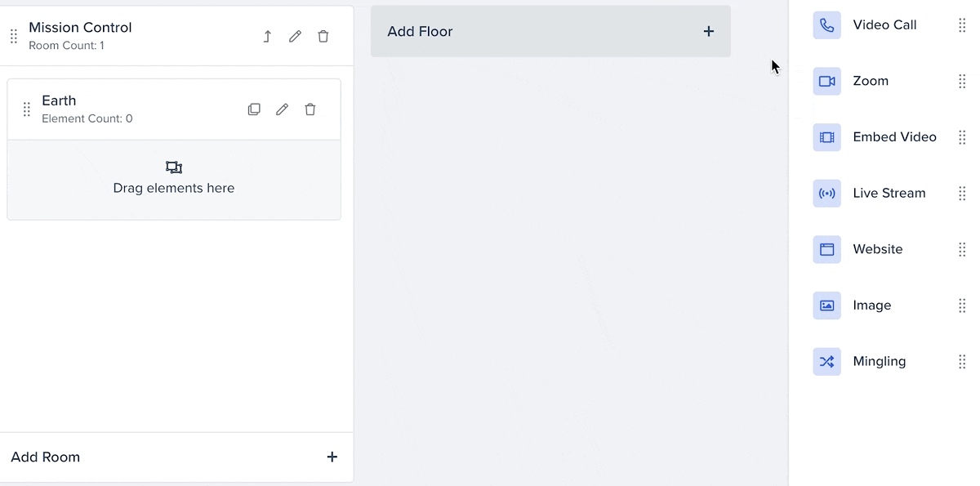This screenshot has width=980, height=486.
Task: Click the drag handle beside Mission Control
Action: click(x=13, y=36)
